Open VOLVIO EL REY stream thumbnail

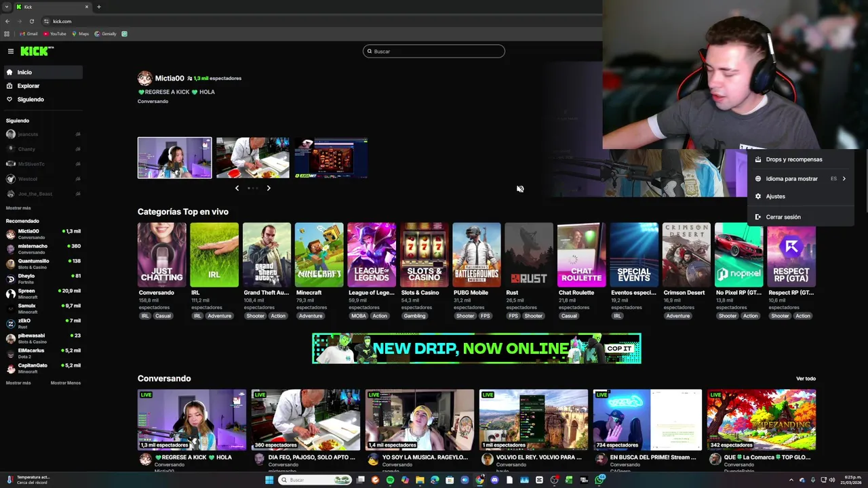534,420
